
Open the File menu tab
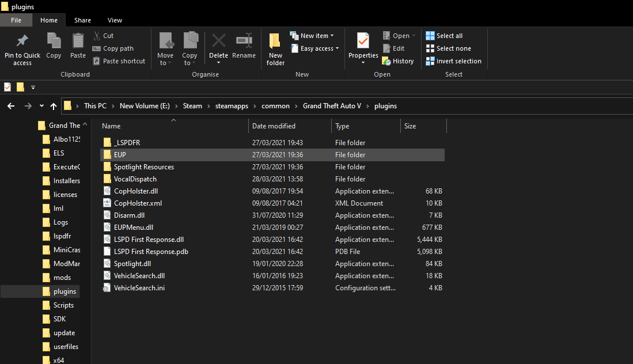coord(16,20)
